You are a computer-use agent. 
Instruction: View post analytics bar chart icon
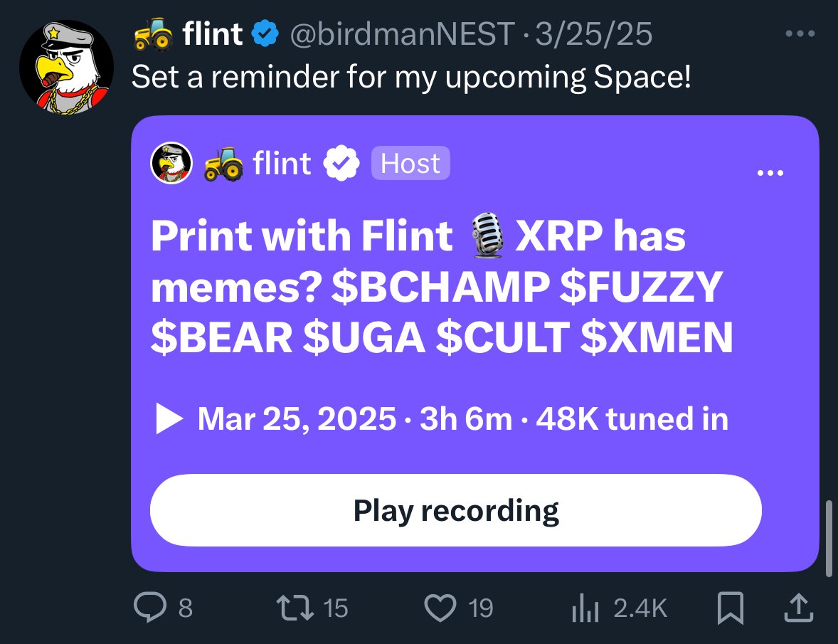[x=585, y=608]
